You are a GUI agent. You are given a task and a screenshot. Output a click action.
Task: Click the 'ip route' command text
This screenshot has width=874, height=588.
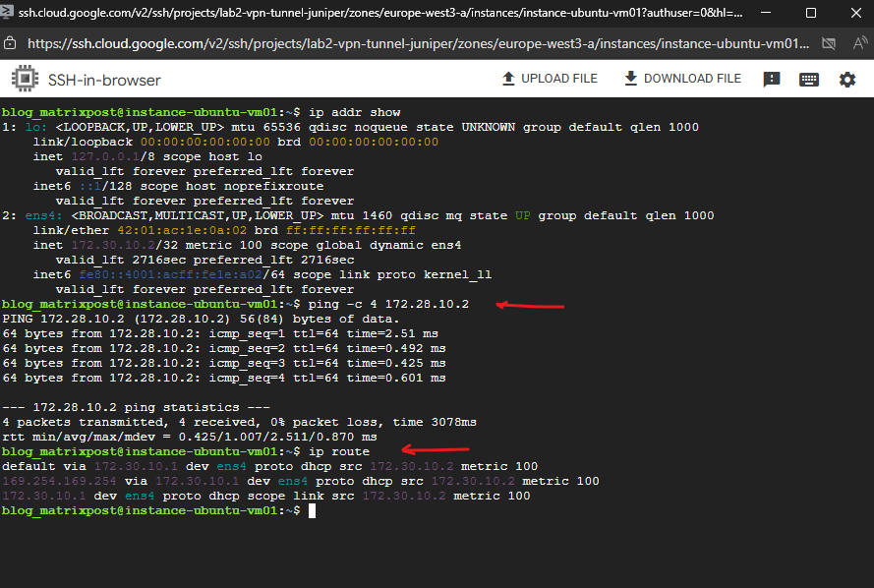point(339,451)
